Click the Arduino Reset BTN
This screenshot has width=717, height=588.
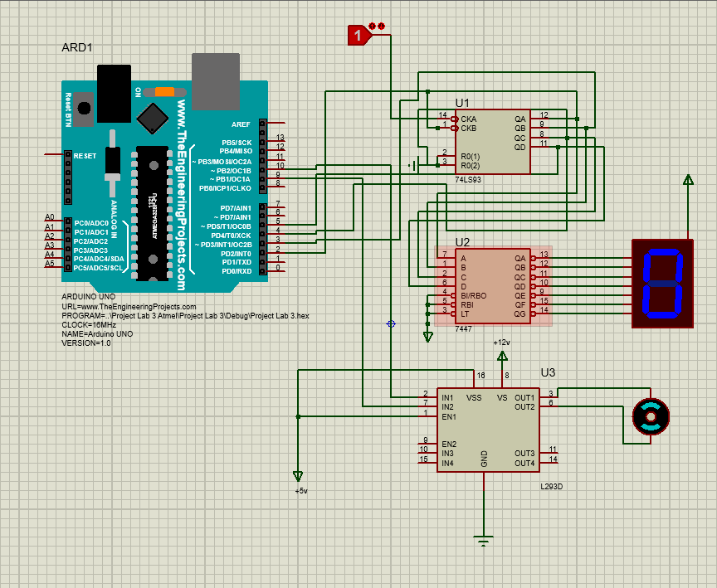(84, 109)
